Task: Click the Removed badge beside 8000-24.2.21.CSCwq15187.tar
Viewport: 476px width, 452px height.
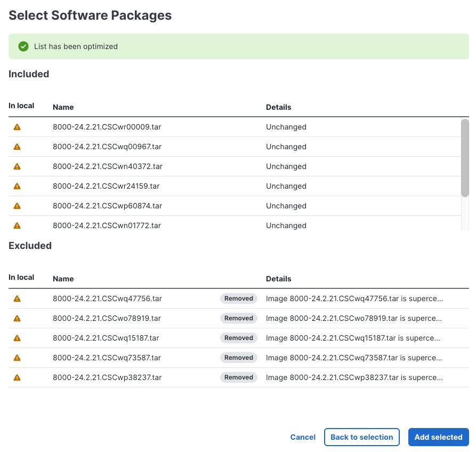Action: coord(238,338)
